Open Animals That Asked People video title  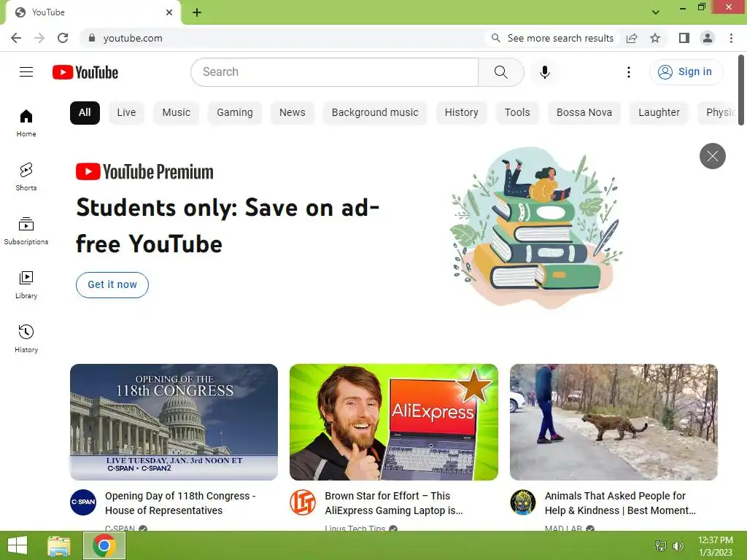tap(620, 503)
